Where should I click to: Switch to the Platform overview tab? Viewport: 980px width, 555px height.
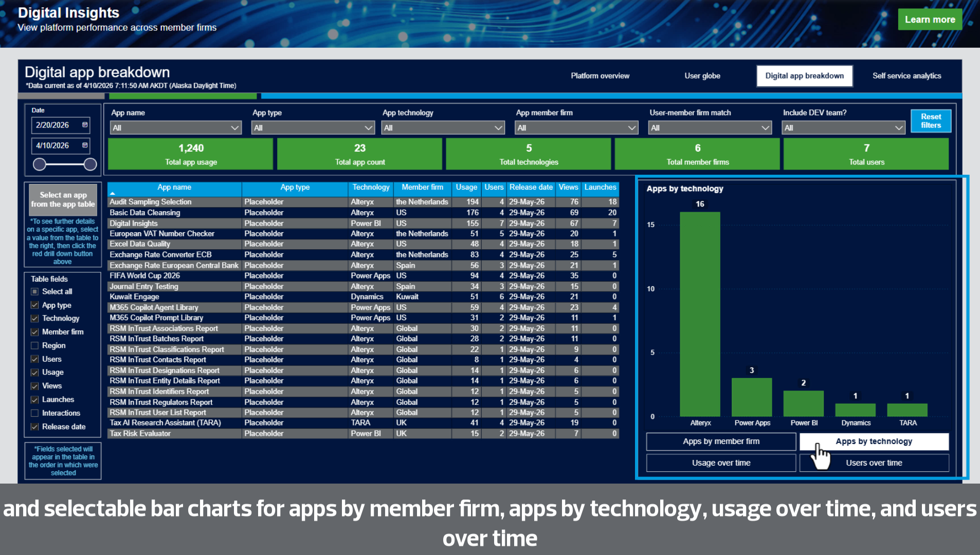click(600, 76)
